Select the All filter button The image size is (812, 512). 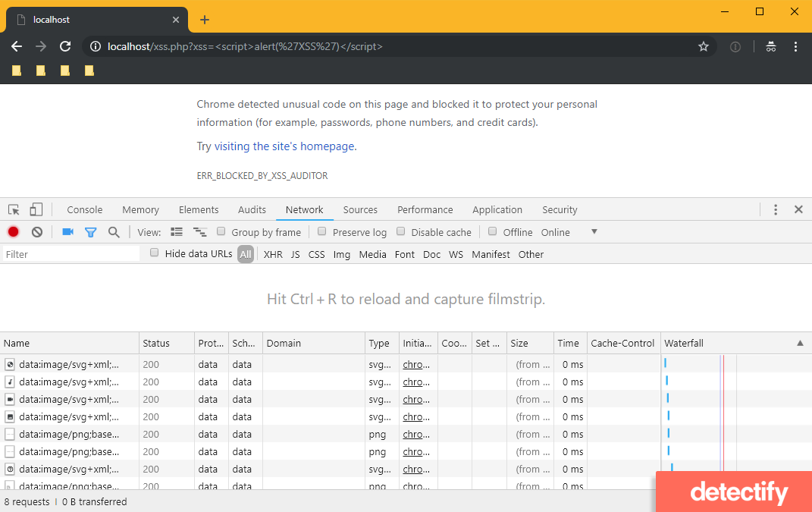point(246,254)
